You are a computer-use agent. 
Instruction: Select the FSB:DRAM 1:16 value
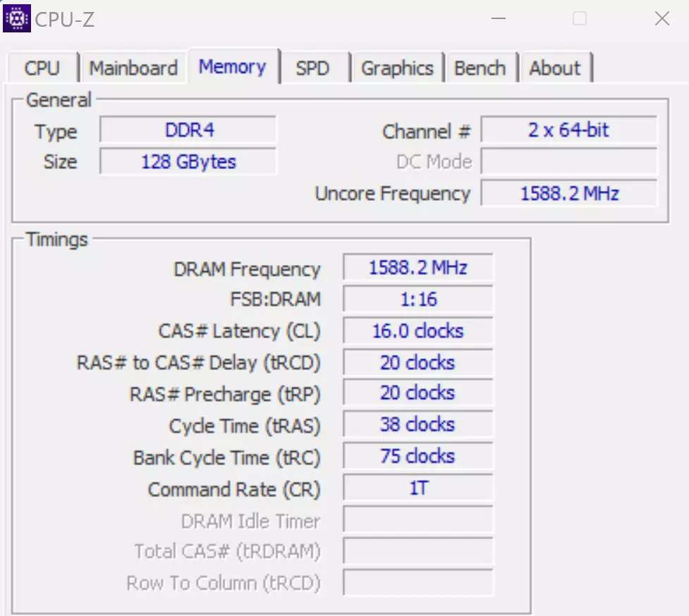pyautogui.click(x=418, y=299)
